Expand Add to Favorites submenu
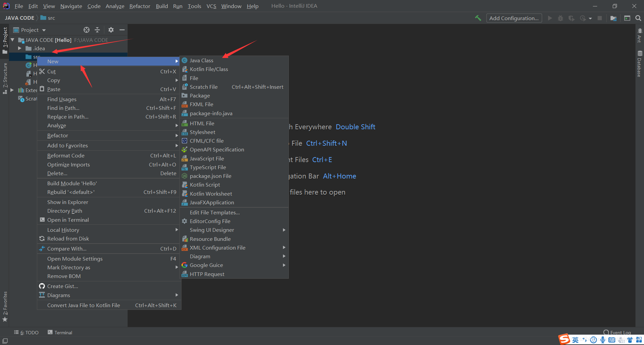 pyautogui.click(x=109, y=145)
